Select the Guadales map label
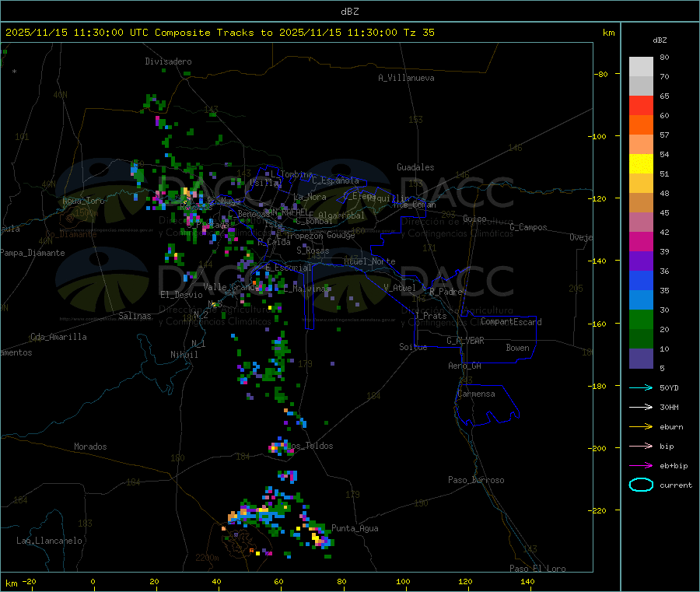 pyautogui.click(x=415, y=167)
